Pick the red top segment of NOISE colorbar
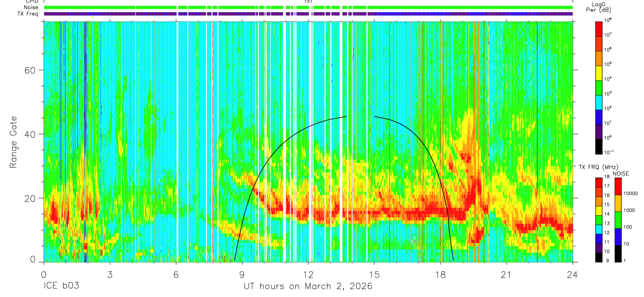The width and height of the screenshot is (644, 297). (618, 186)
